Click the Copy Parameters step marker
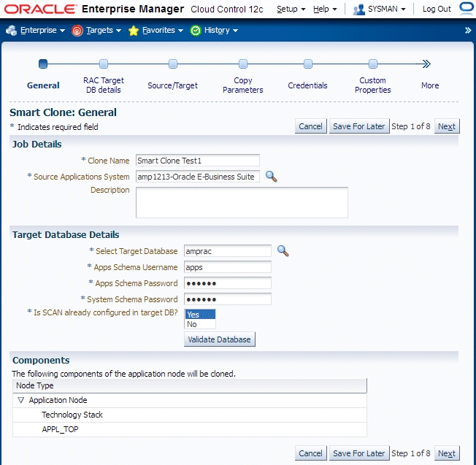The width and height of the screenshot is (476, 465). click(x=243, y=64)
